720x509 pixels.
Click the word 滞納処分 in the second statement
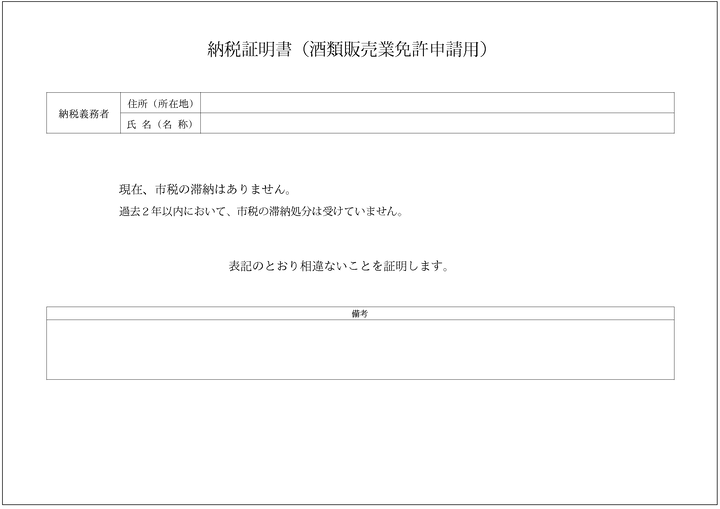pyautogui.click(x=291, y=212)
